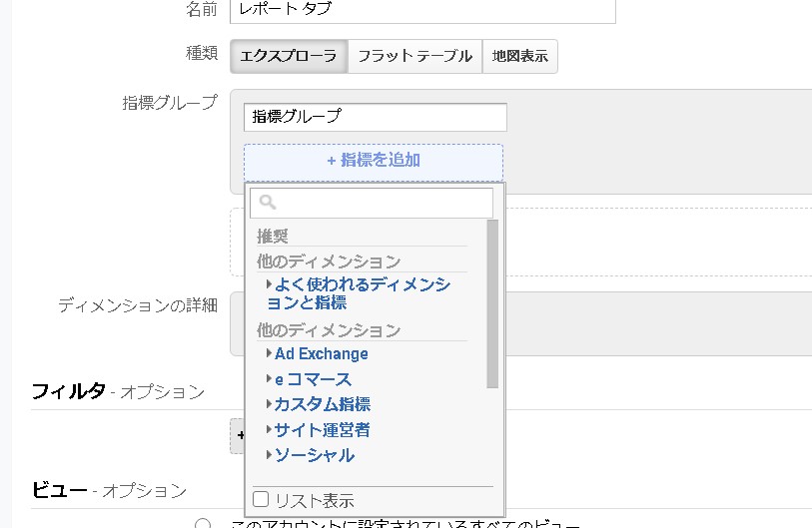
Task: Enable the リスト表示 checkbox
Action: tap(261, 499)
